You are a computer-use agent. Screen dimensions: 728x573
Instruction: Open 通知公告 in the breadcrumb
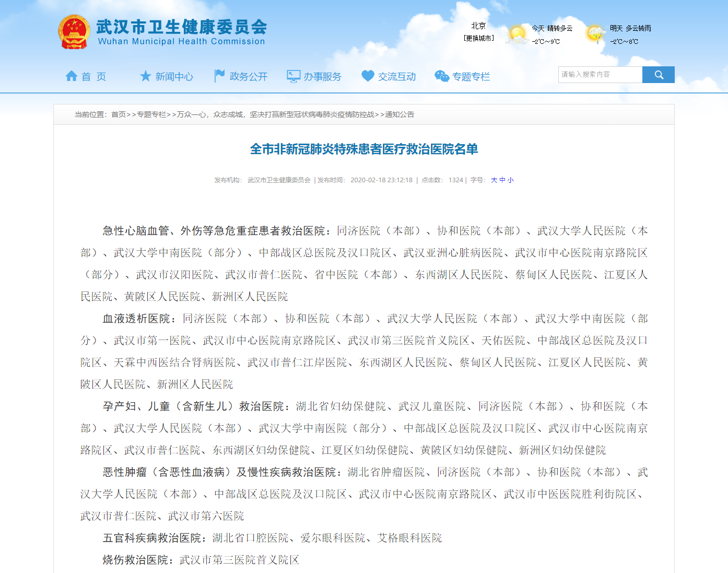(x=400, y=114)
